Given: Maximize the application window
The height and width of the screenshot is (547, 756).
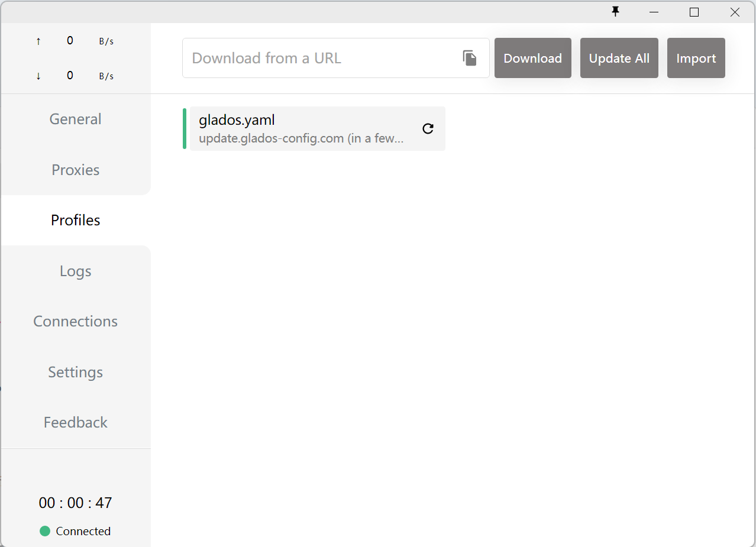Looking at the screenshot, I should pos(694,12).
